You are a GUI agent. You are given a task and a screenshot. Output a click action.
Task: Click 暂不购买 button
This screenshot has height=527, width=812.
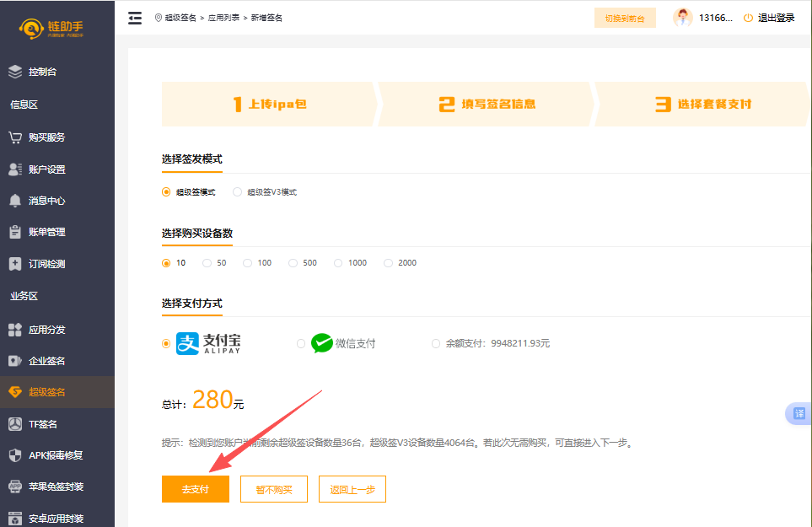pos(273,489)
